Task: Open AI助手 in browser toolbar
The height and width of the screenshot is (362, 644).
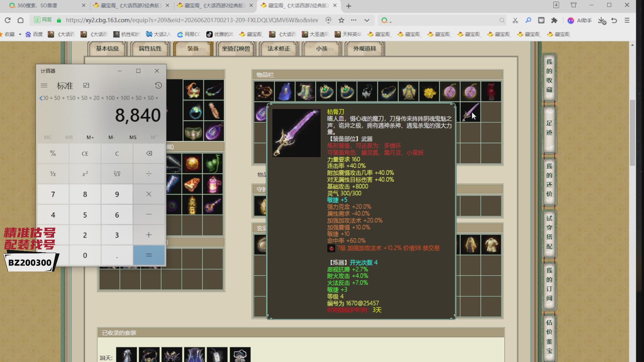Action: [x=580, y=20]
